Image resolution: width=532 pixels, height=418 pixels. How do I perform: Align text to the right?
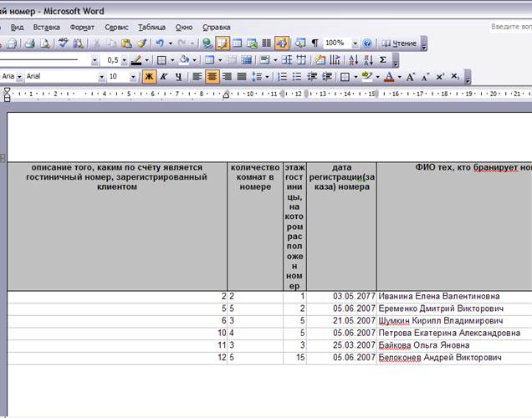(227, 77)
